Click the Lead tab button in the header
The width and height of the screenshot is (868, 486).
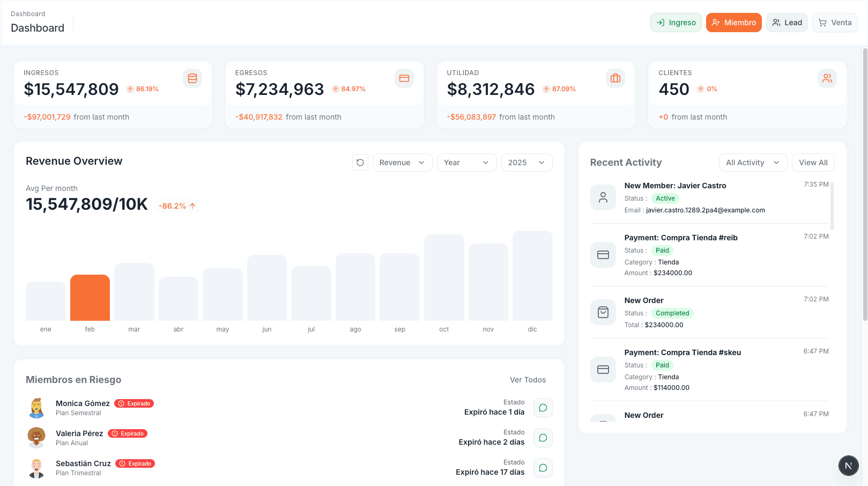[787, 23]
